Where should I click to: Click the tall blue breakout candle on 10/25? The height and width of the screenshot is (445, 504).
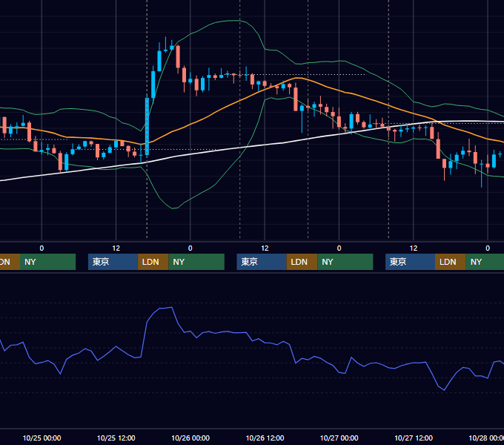pyautogui.click(x=147, y=127)
